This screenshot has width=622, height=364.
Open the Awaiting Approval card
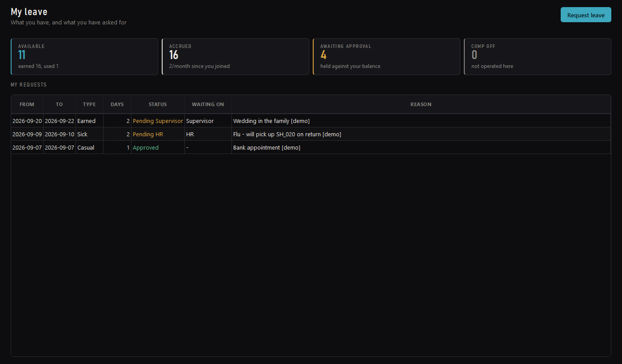[387, 56]
